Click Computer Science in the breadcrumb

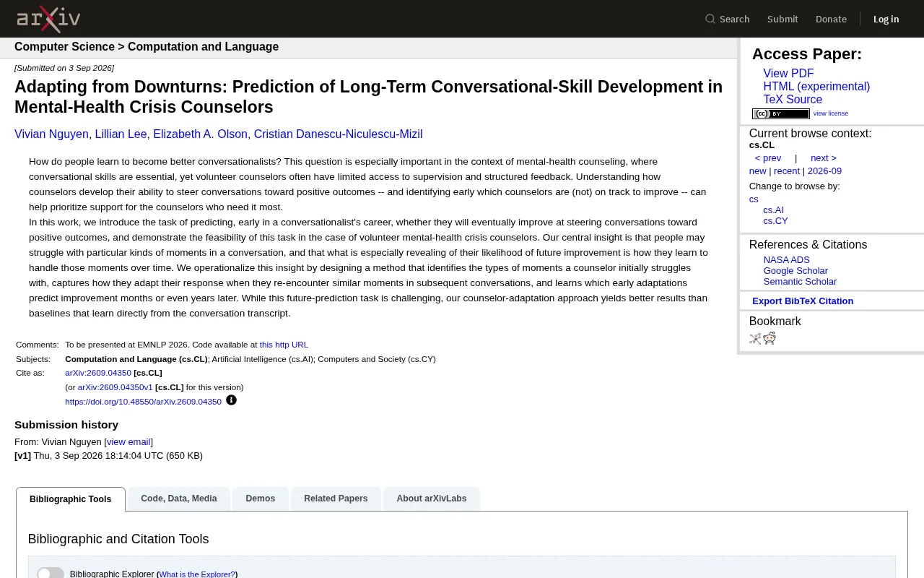point(64,47)
